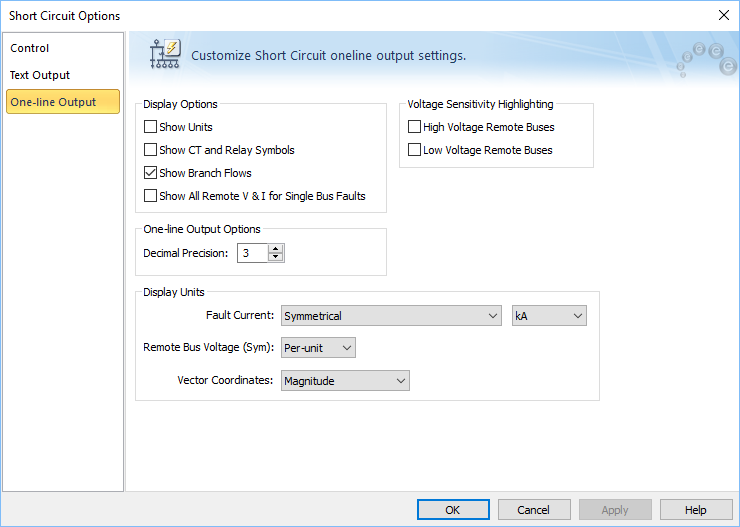Expand Remote Bus Voltage Per-unit dropdown
Screen dimensions: 740x527
(318, 348)
